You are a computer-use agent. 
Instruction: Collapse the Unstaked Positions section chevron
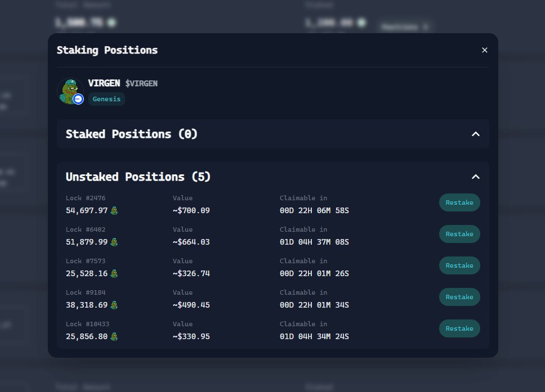coord(476,177)
